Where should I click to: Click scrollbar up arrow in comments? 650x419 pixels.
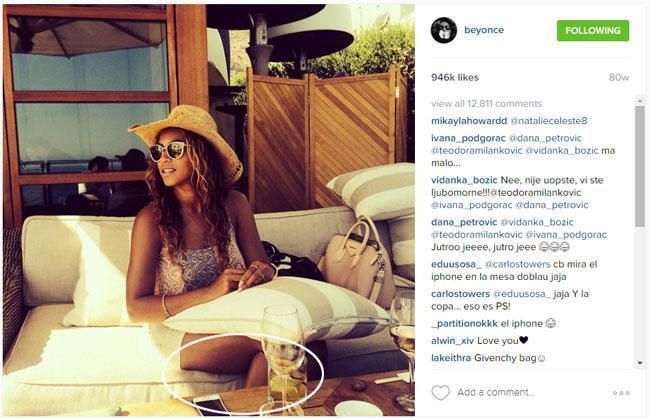[x=640, y=101]
